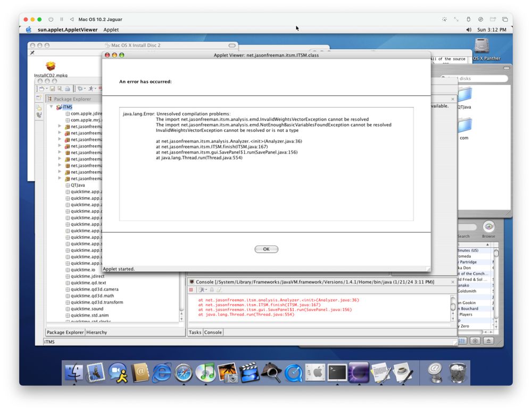532x411 pixels.
Task: Launch Internet Explorer from the Dock
Action: [162, 372]
